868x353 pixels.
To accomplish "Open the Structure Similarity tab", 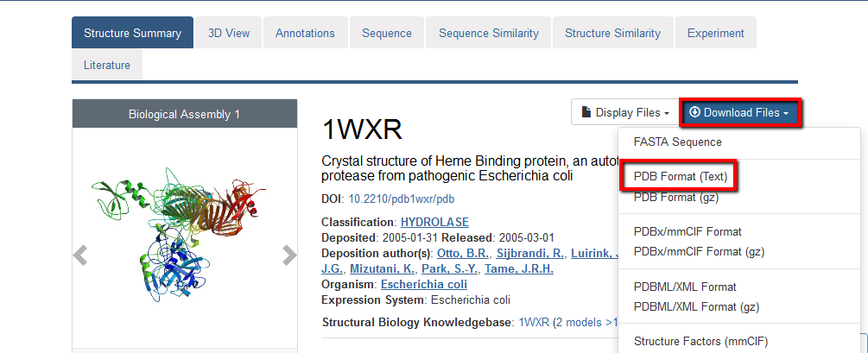I will tap(612, 33).
